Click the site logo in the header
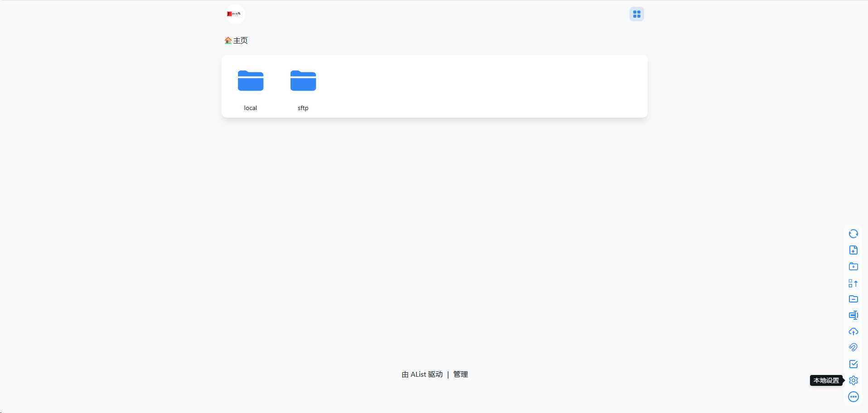Image resolution: width=868 pixels, height=413 pixels. 235,14
